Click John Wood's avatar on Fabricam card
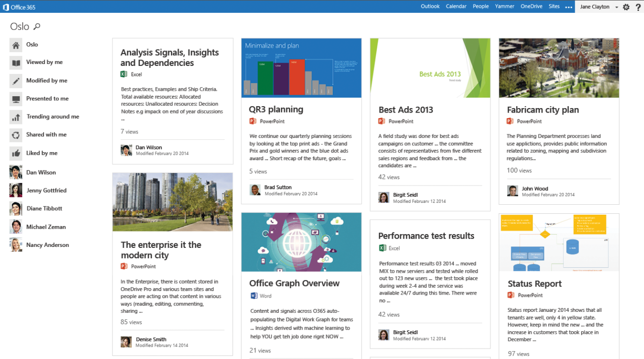The image size is (644, 359). (x=513, y=191)
